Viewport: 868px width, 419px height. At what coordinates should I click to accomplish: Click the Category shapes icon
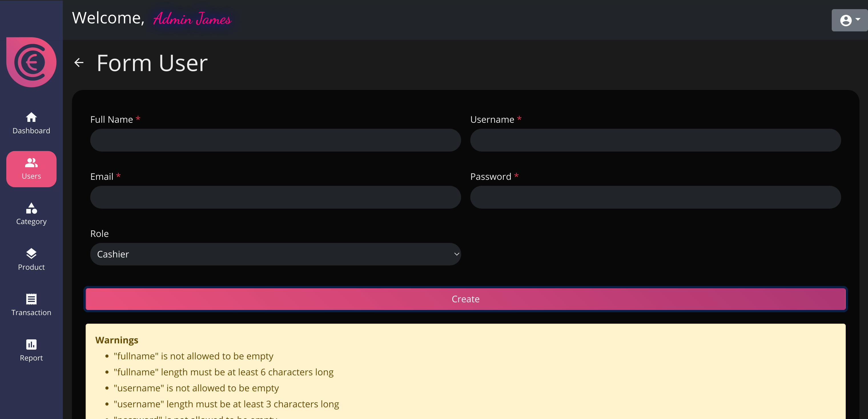click(x=31, y=208)
